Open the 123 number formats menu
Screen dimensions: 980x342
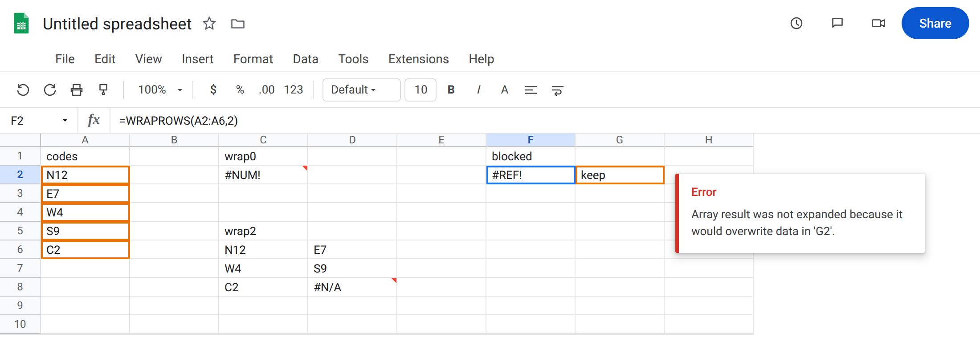[x=294, y=90]
